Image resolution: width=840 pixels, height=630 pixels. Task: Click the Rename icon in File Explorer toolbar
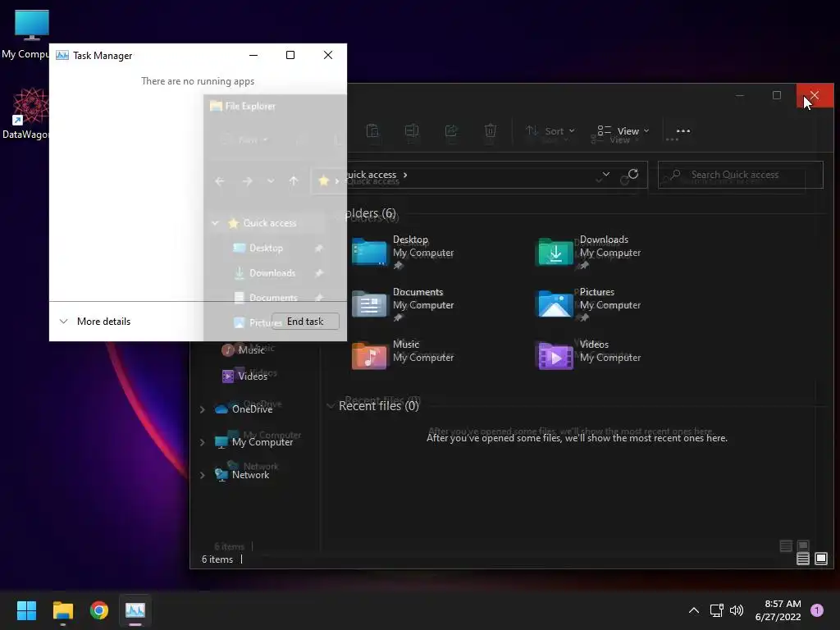coord(412,130)
